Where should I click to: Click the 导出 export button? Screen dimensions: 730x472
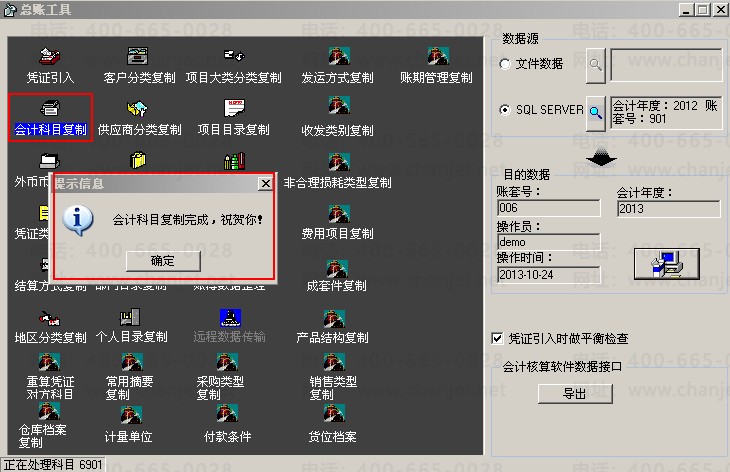[575, 394]
